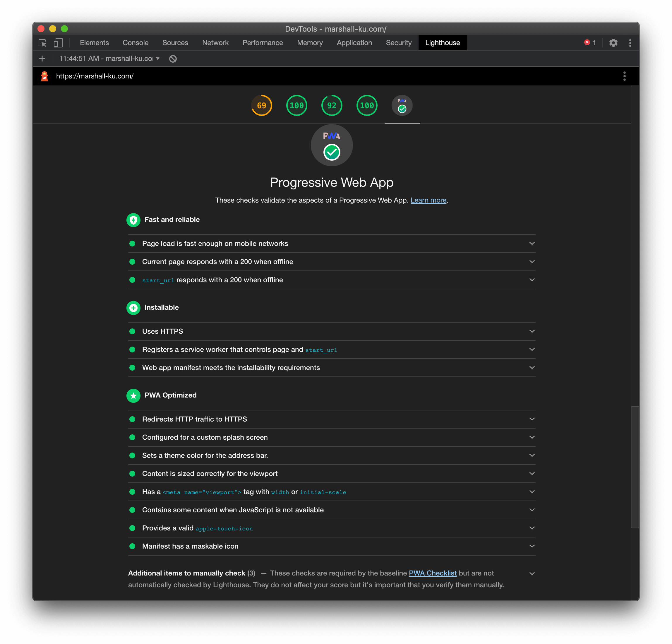
Task: Click the Learn more hyperlink
Action: point(428,200)
